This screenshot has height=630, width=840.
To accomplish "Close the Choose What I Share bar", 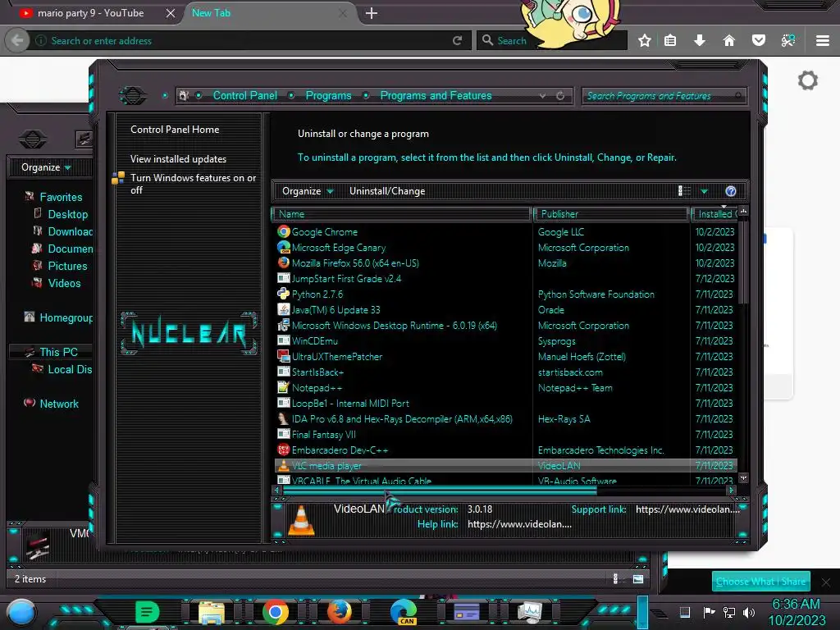I will point(825,582).
